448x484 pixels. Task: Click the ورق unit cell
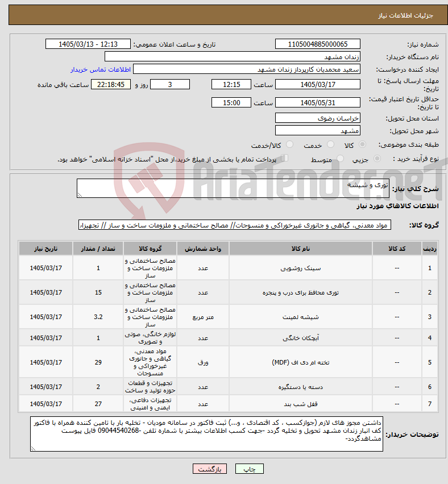coord(203,362)
